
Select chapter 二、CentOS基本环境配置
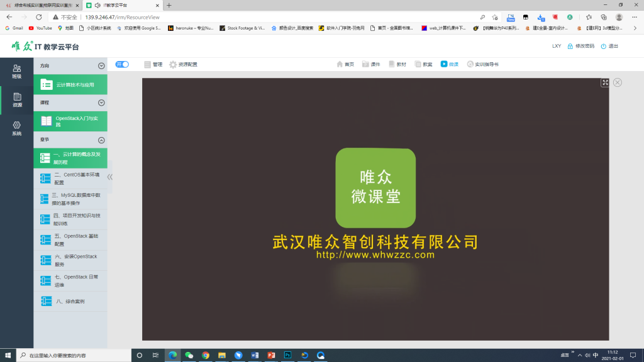coord(70,178)
